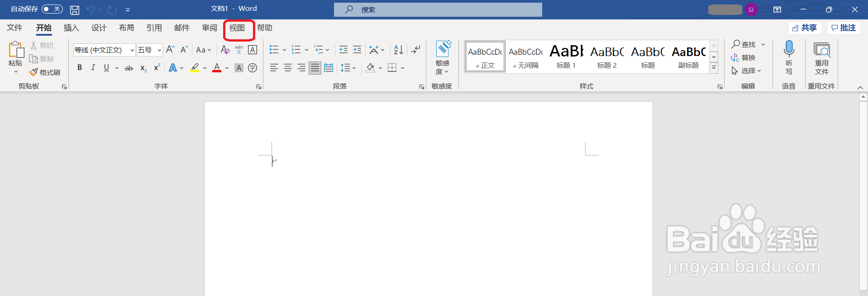Toggle Justify alignment button
This screenshot has height=296, width=868.
pos(315,68)
